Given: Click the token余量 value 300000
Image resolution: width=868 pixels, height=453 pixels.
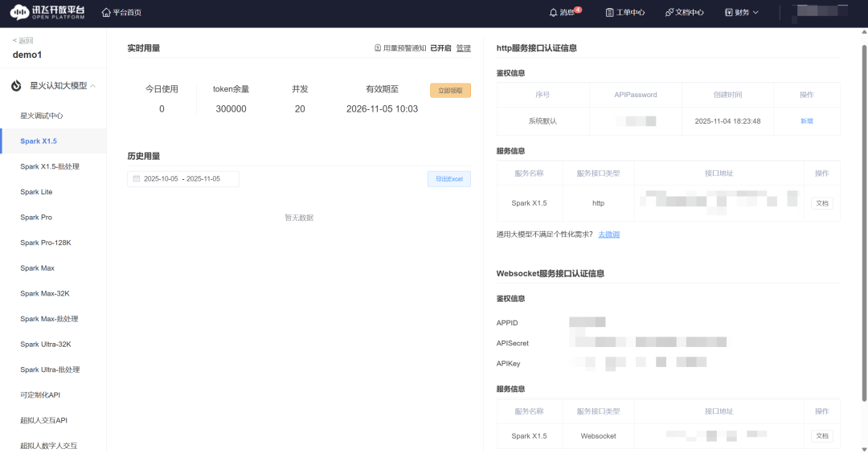Looking at the screenshot, I should click(x=231, y=109).
